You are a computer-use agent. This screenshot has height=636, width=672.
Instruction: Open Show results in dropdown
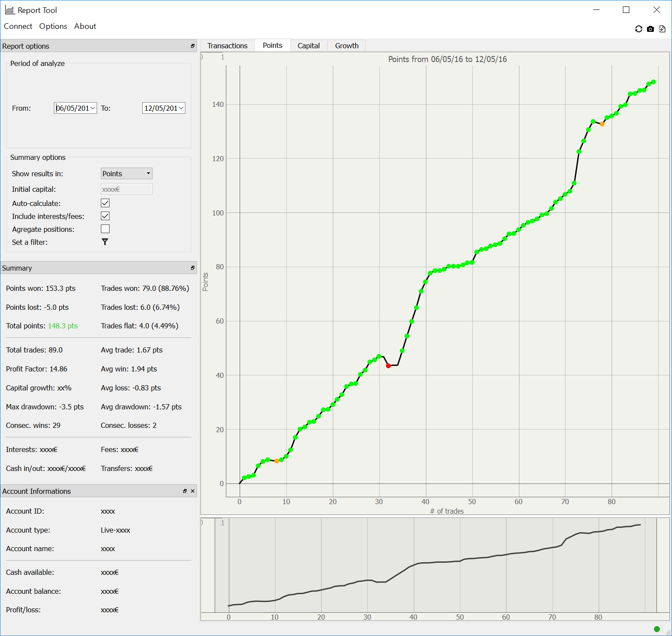[127, 173]
